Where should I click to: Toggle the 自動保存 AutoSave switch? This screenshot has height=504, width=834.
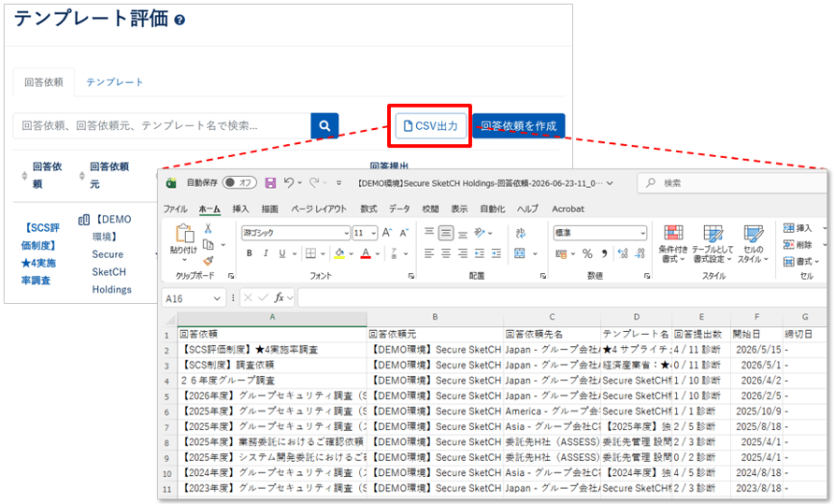tap(239, 182)
